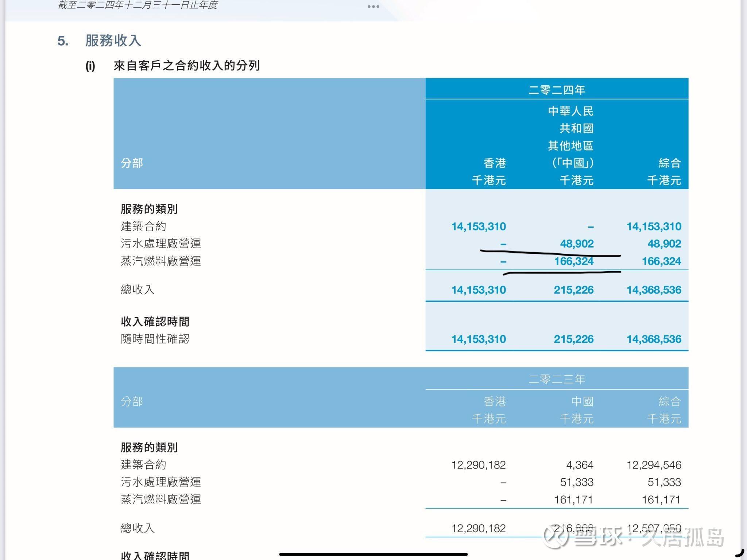Expand the 服務的類別 section
747x560 pixels.
pos(150,208)
